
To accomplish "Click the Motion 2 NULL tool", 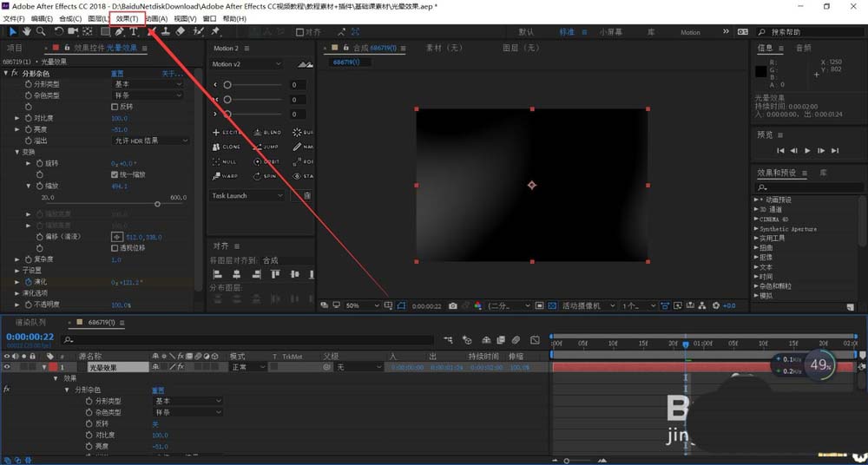I will 225,161.
